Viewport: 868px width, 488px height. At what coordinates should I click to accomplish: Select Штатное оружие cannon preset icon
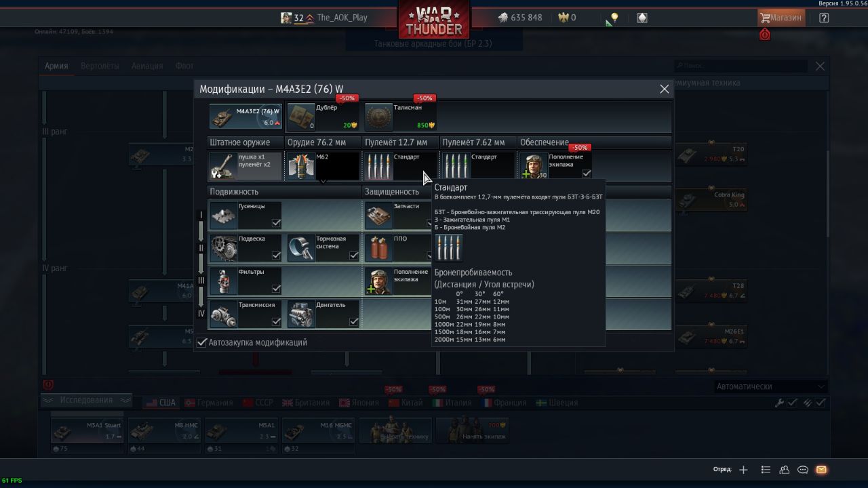(x=222, y=166)
